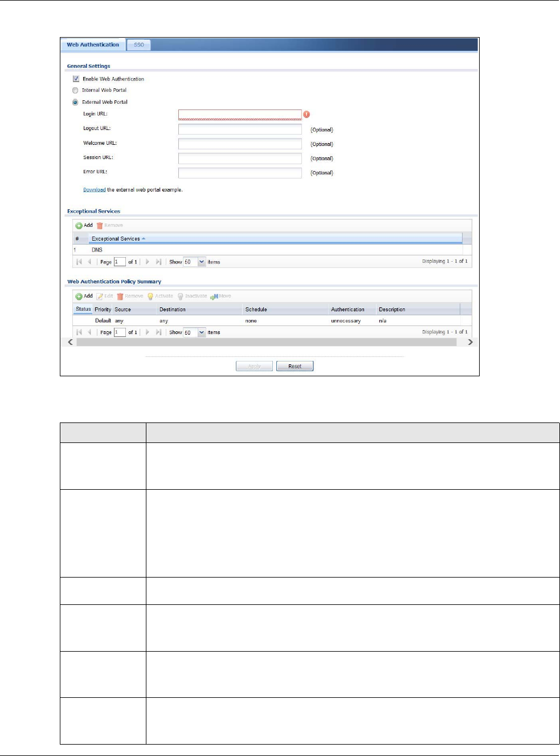This screenshot has width=560, height=756.
Task: Click the Login URL error warning icon
Action: [306, 115]
